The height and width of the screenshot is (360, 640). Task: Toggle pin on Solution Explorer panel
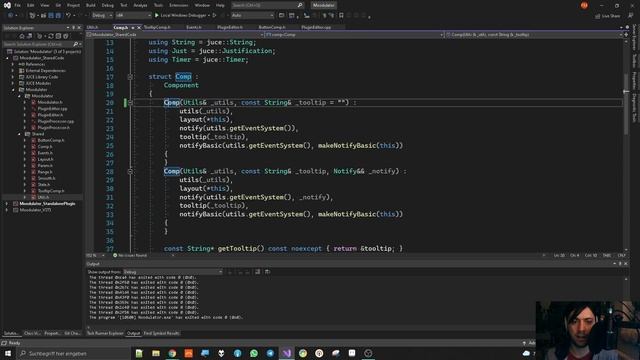point(73,27)
